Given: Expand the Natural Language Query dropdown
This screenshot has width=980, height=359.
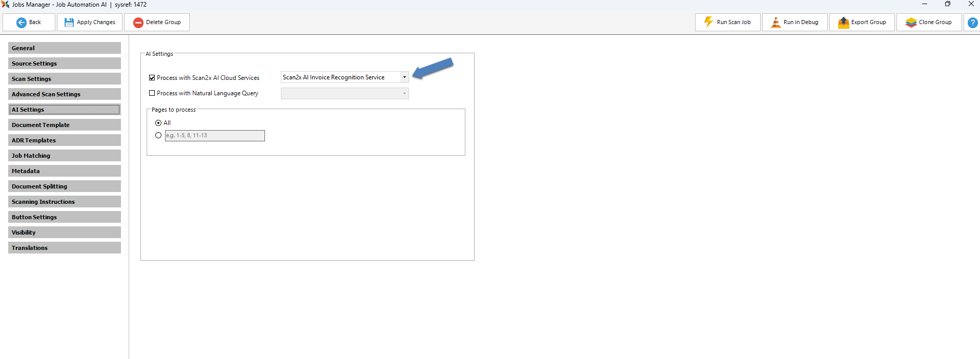Looking at the screenshot, I should 404,93.
